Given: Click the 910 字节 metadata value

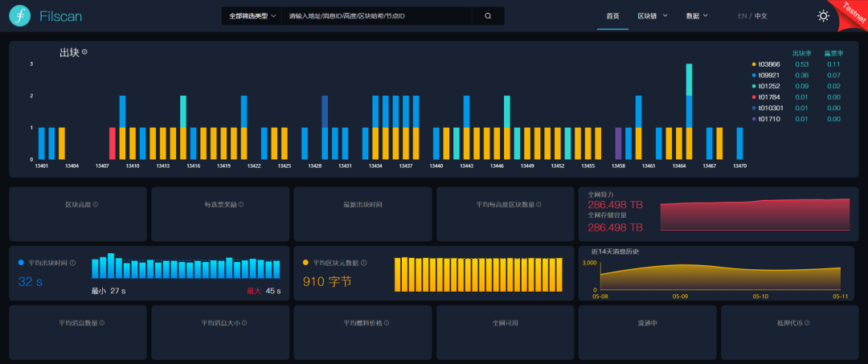Looking at the screenshot, I should tap(327, 281).
